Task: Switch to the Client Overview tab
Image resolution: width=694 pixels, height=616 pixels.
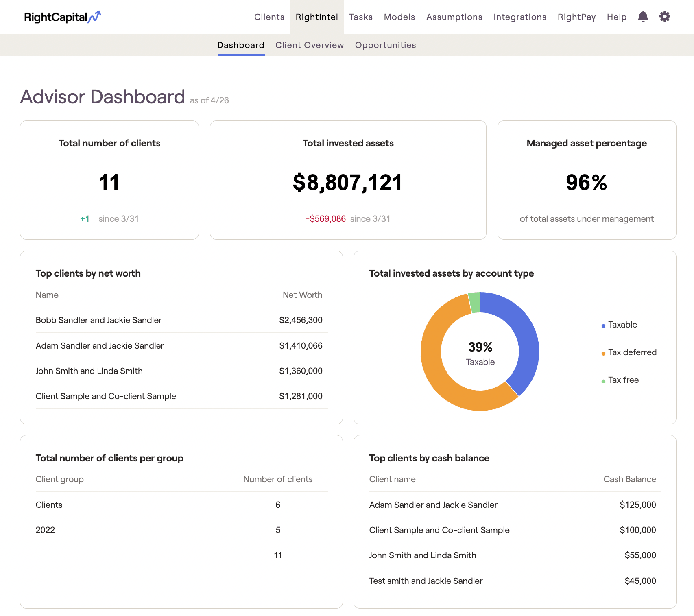Action: [309, 45]
